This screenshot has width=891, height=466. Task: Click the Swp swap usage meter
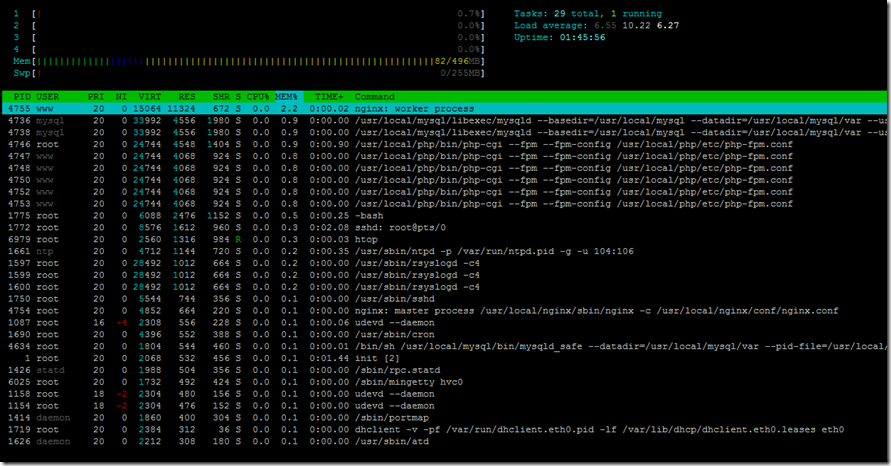coord(249,73)
